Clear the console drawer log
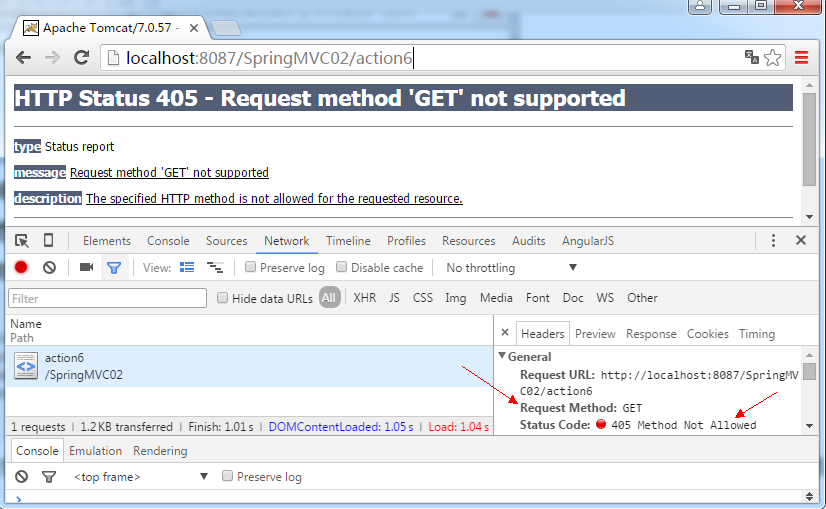The height and width of the screenshot is (509, 826). [x=21, y=477]
